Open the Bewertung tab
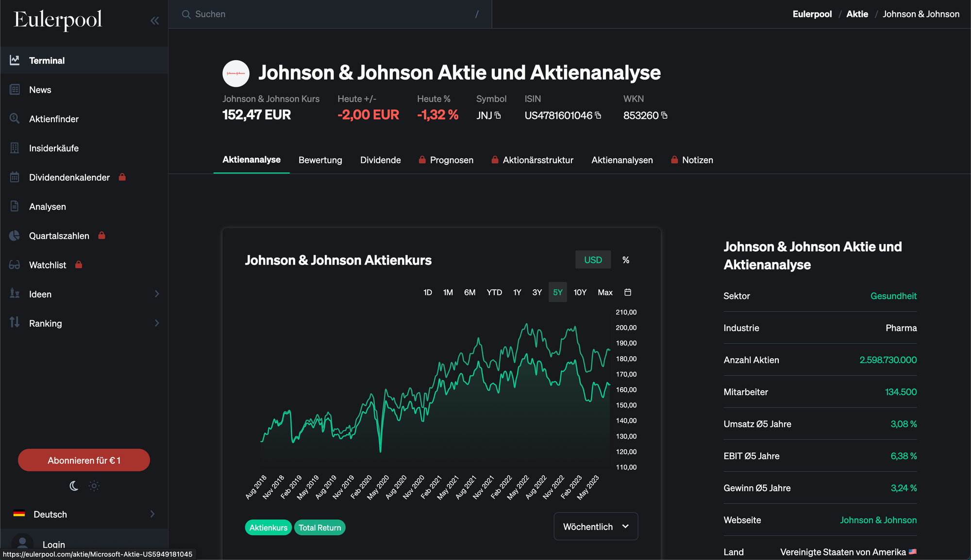This screenshot has width=971, height=560. (320, 160)
